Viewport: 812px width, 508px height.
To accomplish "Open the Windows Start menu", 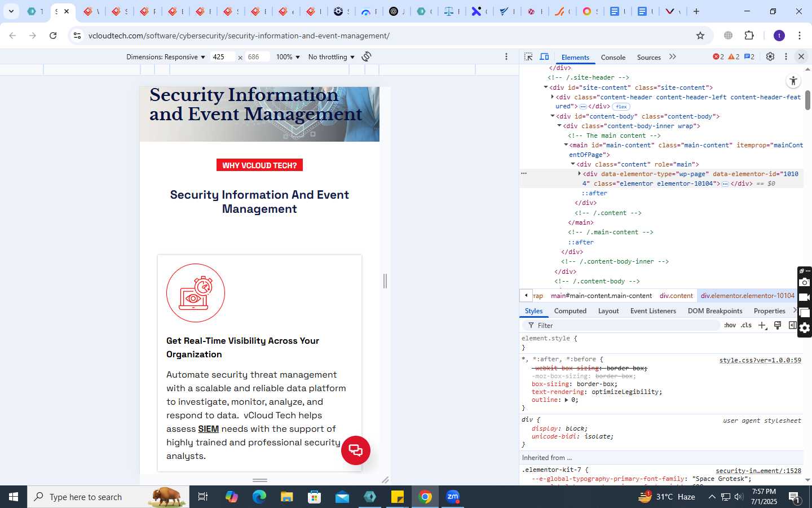I will tap(14, 497).
